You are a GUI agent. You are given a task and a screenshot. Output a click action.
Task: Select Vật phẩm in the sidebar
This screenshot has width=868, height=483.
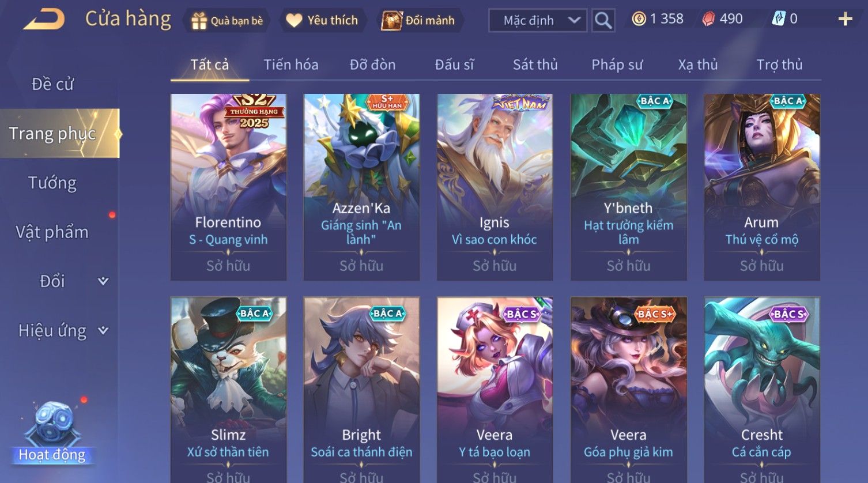click(x=52, y=232)
